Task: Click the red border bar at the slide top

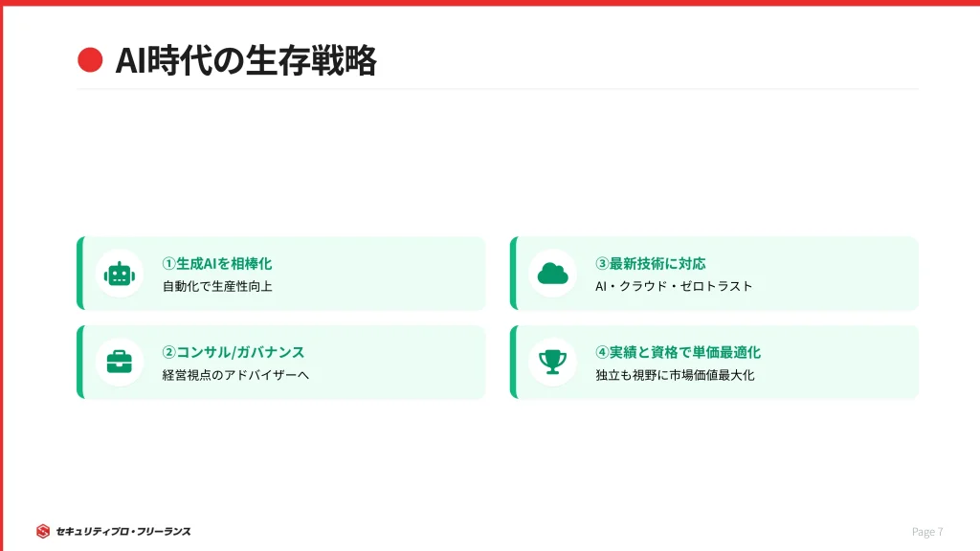Action: [x=490, y=3]
